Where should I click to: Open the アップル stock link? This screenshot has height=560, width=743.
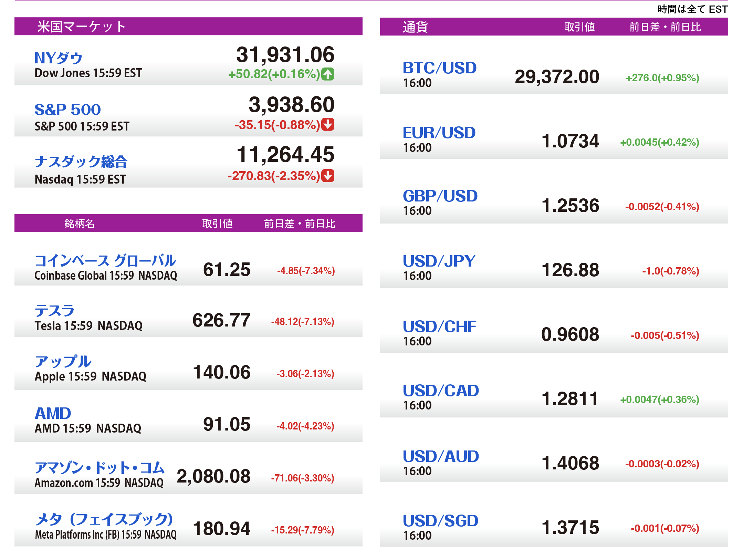pos(63,362)
